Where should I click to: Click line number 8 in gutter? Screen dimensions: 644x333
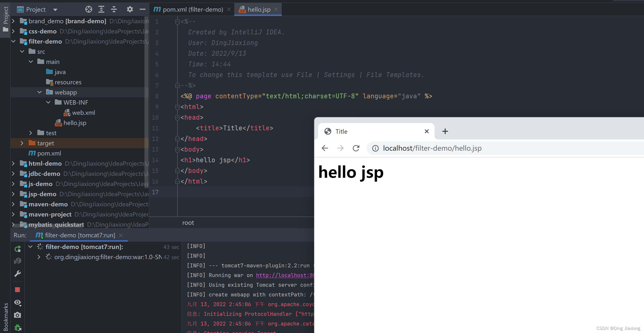[x=157, y=96]
